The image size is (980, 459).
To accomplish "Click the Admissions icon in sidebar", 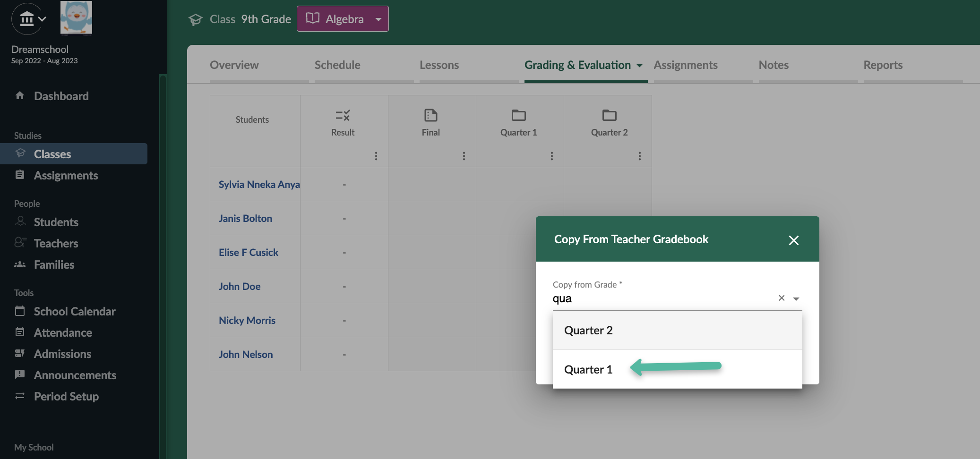I will (x=20, y=353).
